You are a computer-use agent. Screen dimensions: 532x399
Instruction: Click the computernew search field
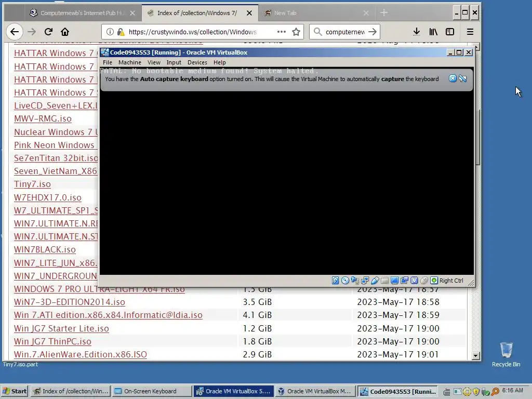[345, 32]
